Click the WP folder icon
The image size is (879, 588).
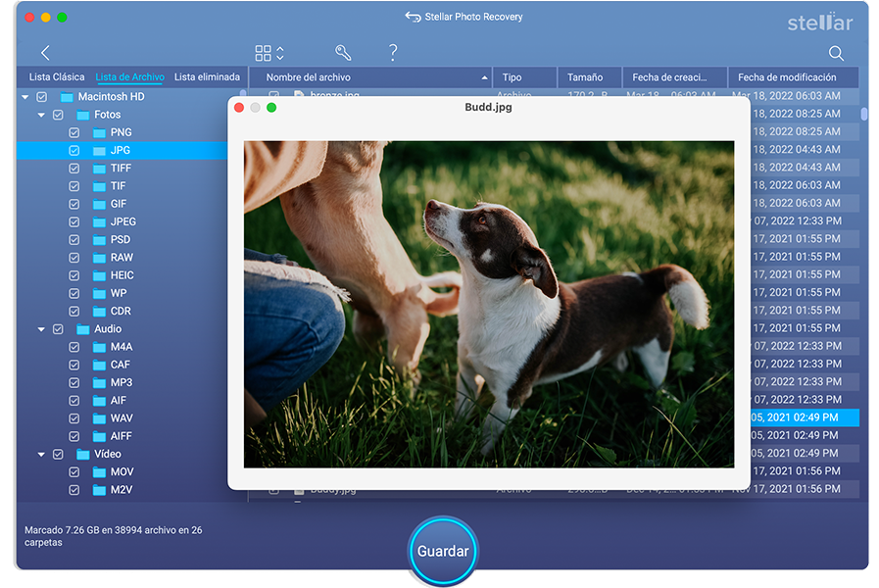click(x=99, y=293)
